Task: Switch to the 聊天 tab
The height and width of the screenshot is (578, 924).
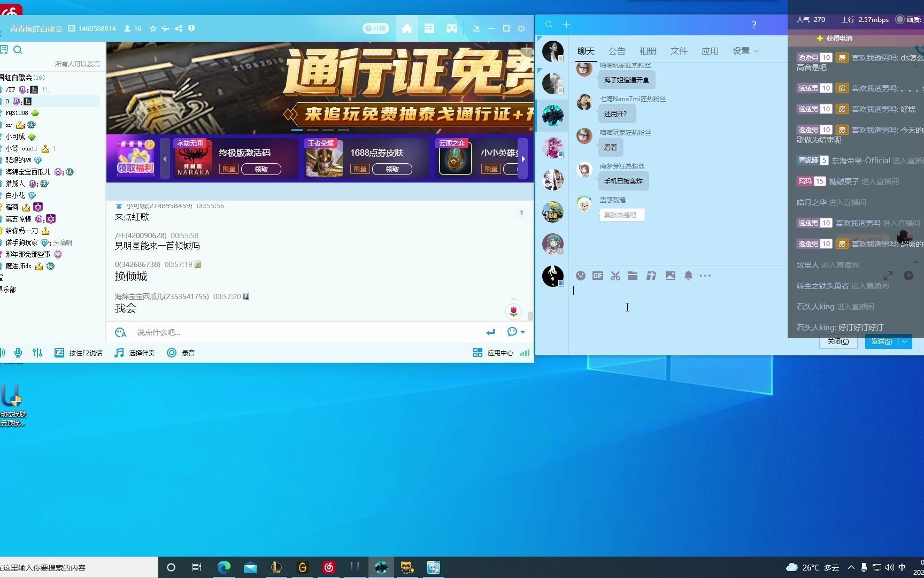Action: point(586,51)
